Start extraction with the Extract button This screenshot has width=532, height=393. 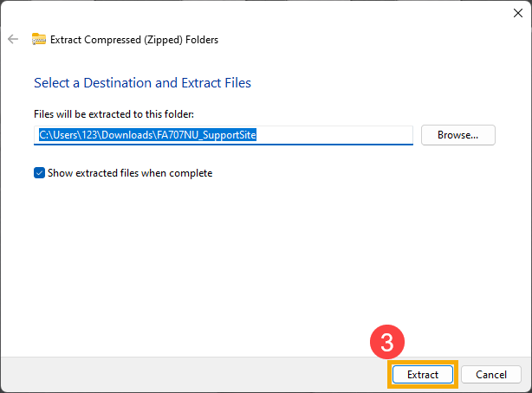pyautogui.click(x=423, y=374)
